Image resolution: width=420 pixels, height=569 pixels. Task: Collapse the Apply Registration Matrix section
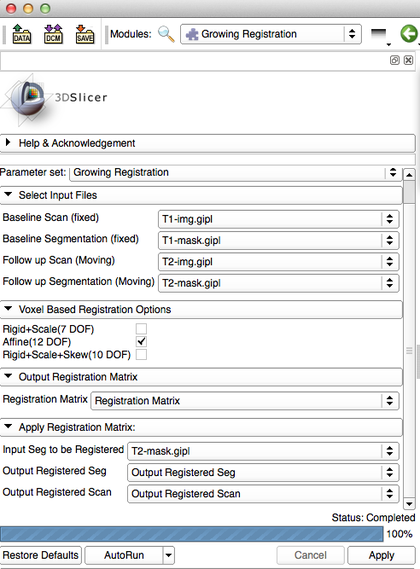201,427
